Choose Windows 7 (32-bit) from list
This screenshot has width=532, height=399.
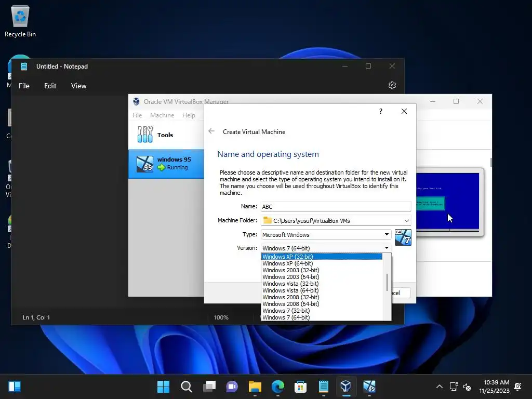pyautogui.click(x=322, y=311)
